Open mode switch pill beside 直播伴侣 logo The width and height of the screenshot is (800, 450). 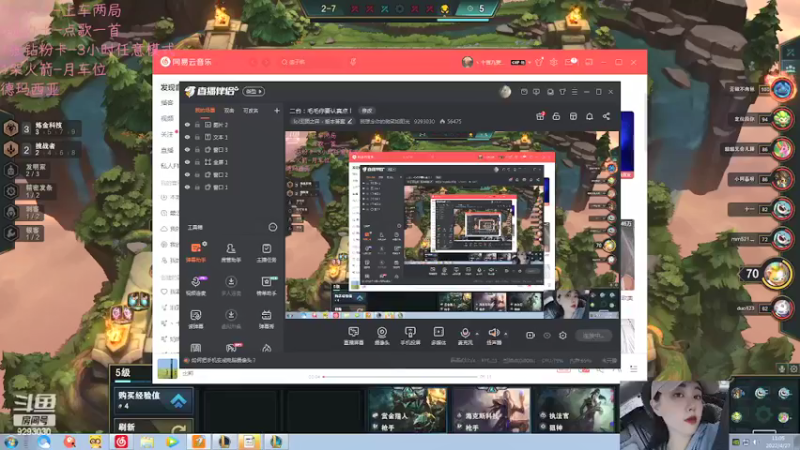point(254,91)
